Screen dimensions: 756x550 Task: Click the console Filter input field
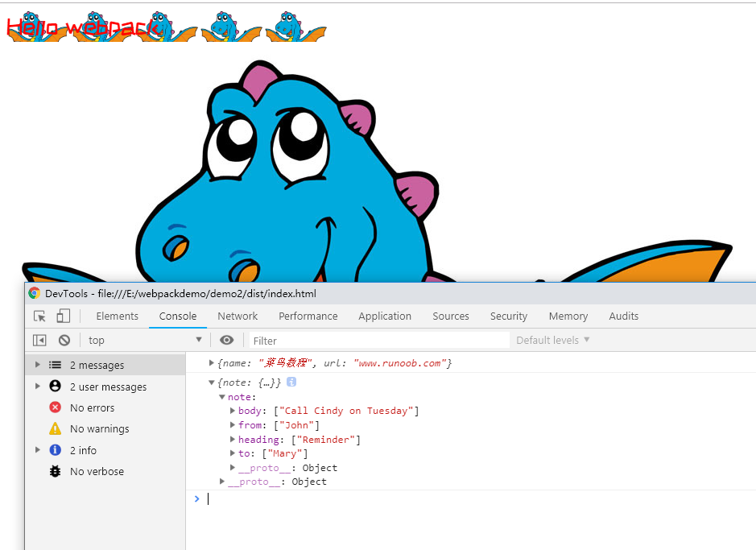pos(379,341)
